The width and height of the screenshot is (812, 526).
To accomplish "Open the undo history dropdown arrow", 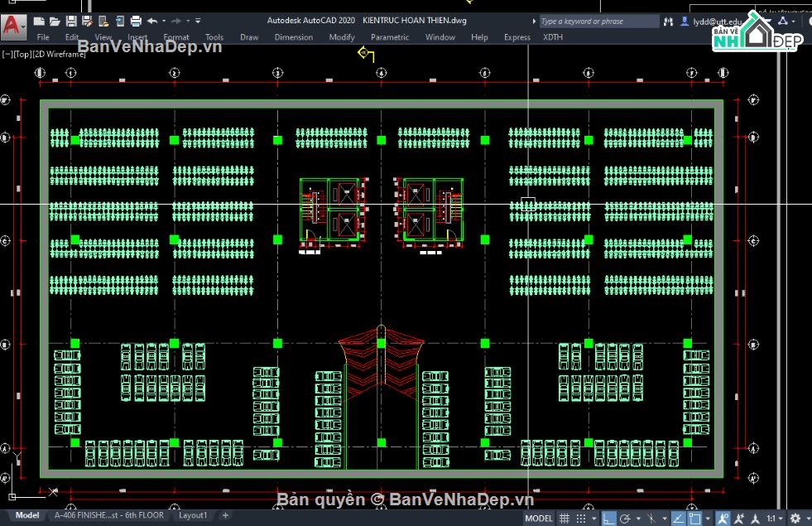I will pyautogui.click(x=163, y=21).
